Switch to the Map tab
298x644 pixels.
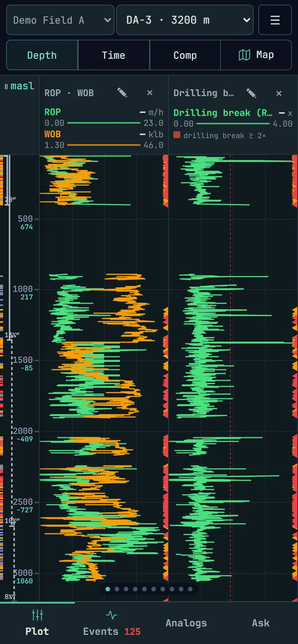[x=256, y=55]
